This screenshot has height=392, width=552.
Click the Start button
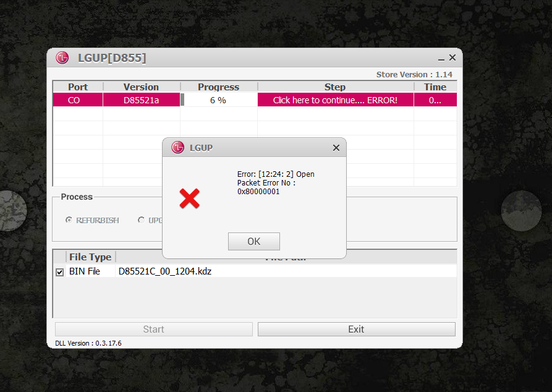(154, 330)
